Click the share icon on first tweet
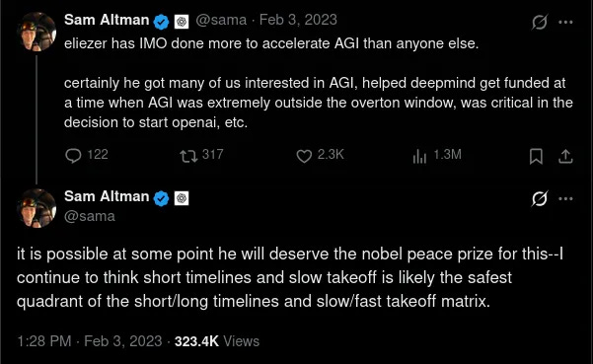This screenshot has height=364, width=593. 565,156
